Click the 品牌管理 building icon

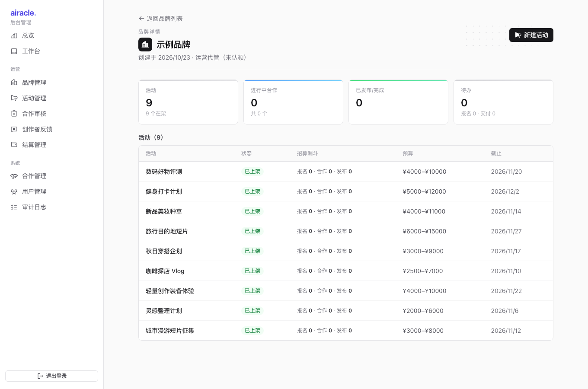coord(14,83)
